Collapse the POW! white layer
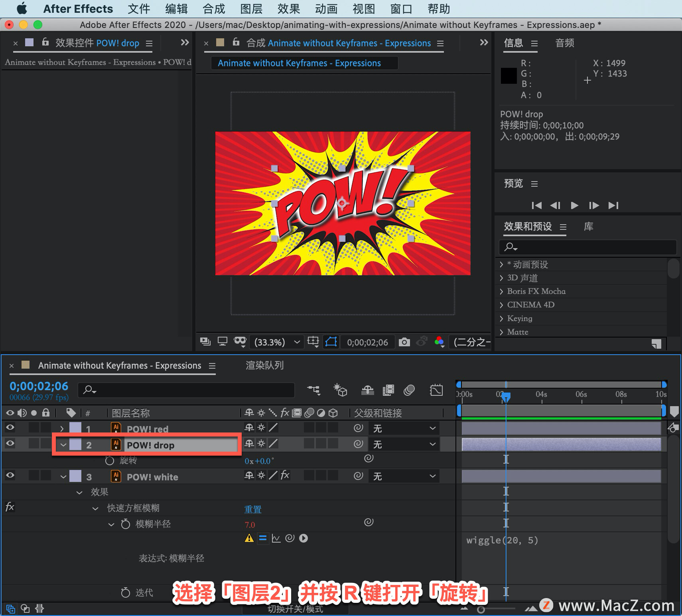This screenshot has height=616, width=682. point(63,477)
